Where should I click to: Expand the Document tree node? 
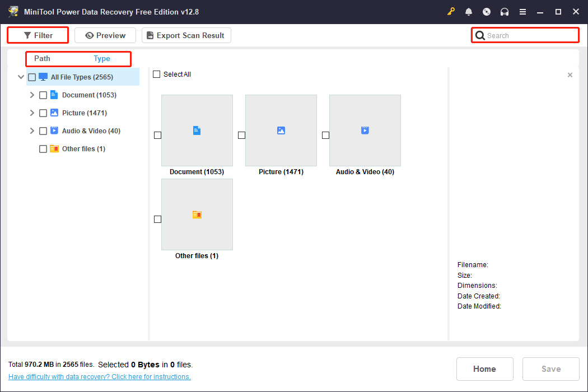pyautogui.click(x=32, y=95)
